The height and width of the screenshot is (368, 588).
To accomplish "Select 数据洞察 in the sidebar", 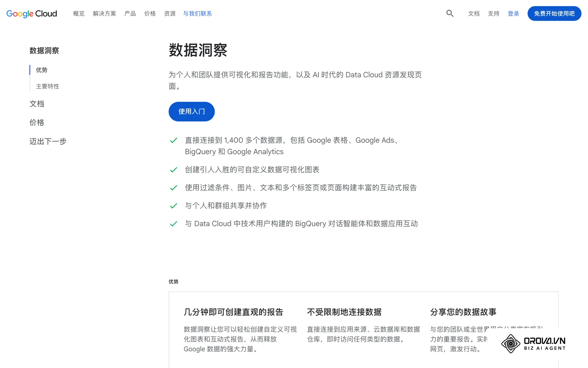I will click(x=44, y=51).
